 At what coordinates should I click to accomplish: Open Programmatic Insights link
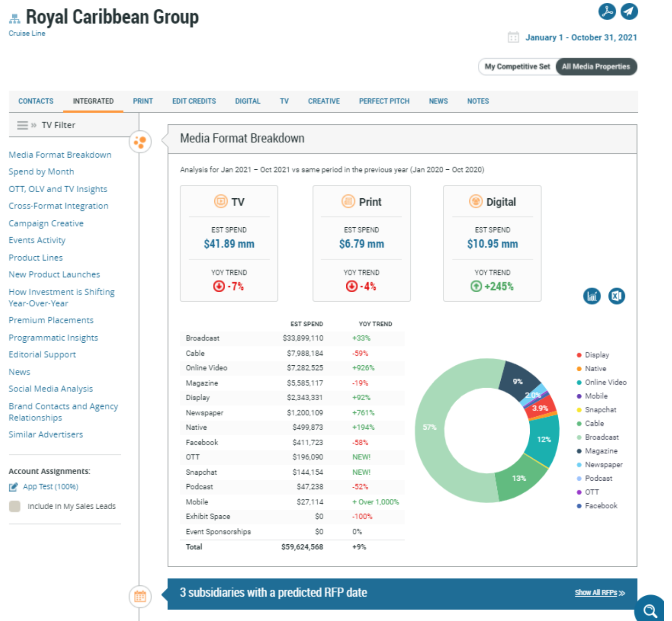pos(53,338)
